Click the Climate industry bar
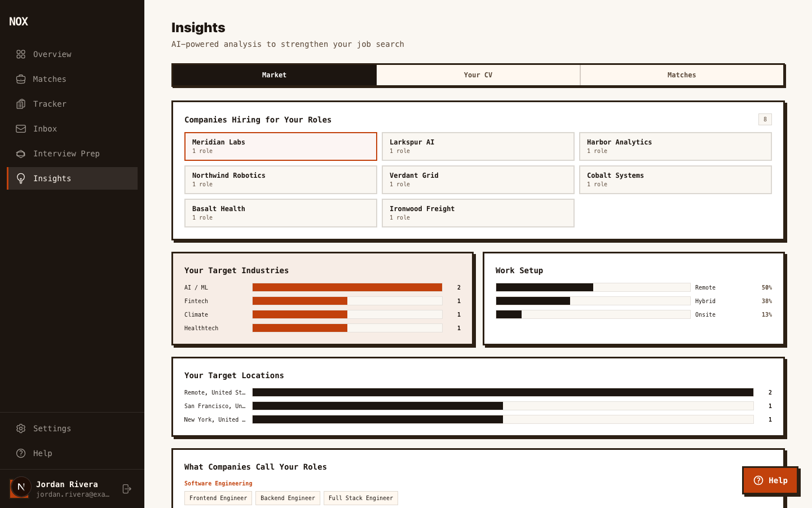812x508 pixels. pyautogui.click(x=347, y=314)
